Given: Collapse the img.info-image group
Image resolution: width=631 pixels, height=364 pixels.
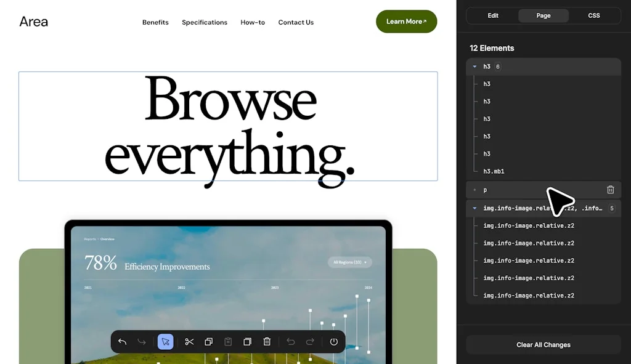Looking at the screenshot, I should pyautogui.click(x=474, y=208).
